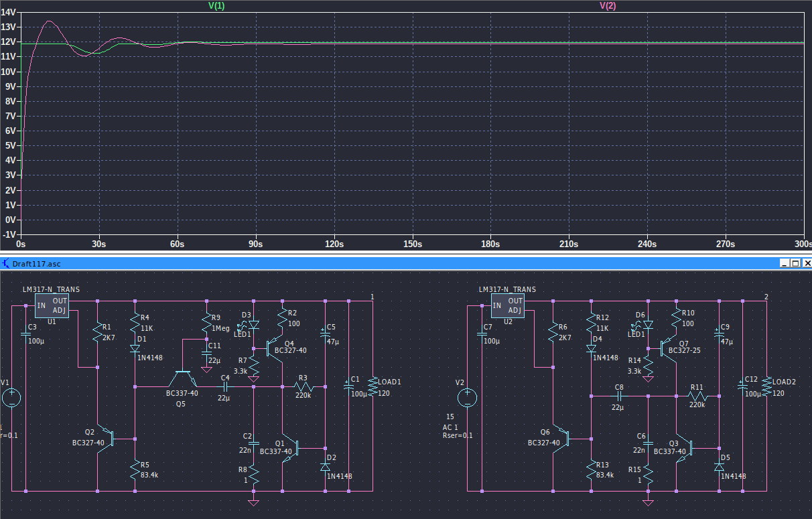This screenshot has height=519, width=812.
Task: Click resistor R6 2K7
Action: tap(553, 333)
